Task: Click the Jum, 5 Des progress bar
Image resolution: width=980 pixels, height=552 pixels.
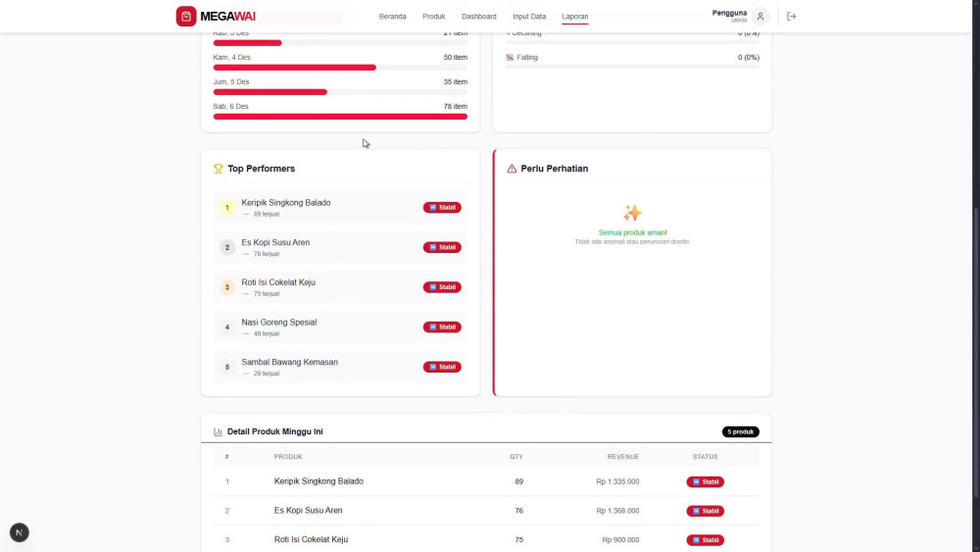Action: coord(340,92)
